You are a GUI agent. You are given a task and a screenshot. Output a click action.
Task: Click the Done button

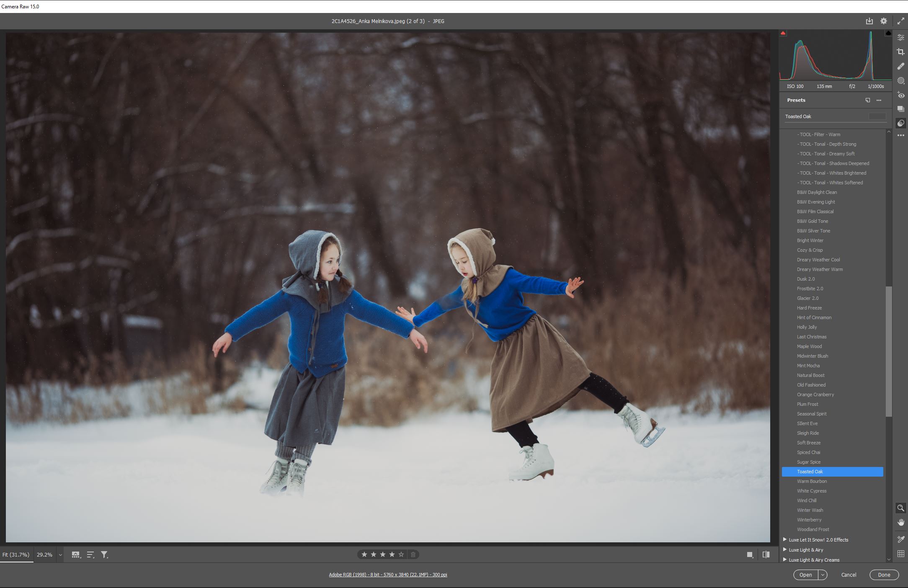coord(884,575)
